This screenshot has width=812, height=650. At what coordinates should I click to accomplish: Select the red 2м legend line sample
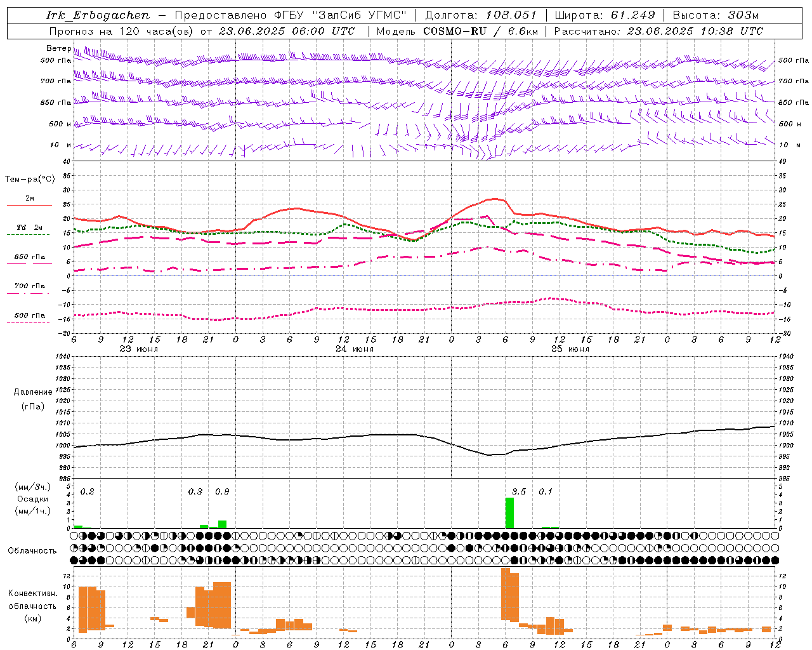click(x=29, y=205)
